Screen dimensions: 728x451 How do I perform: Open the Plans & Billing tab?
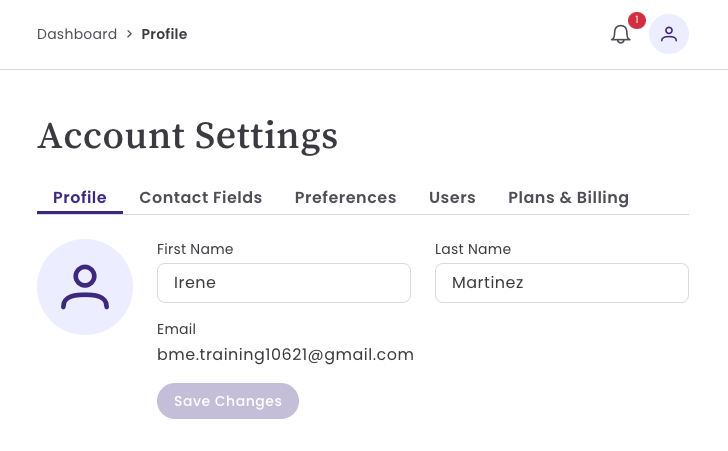568,197
